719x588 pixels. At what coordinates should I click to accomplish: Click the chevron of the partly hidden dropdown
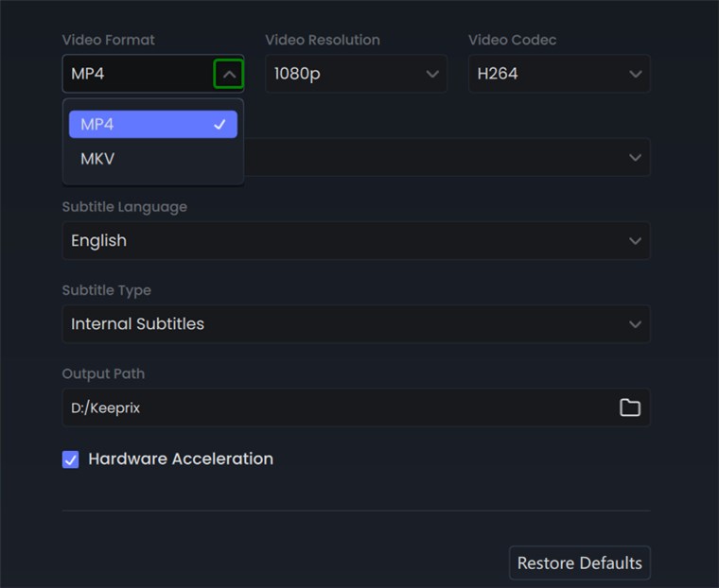635,158
